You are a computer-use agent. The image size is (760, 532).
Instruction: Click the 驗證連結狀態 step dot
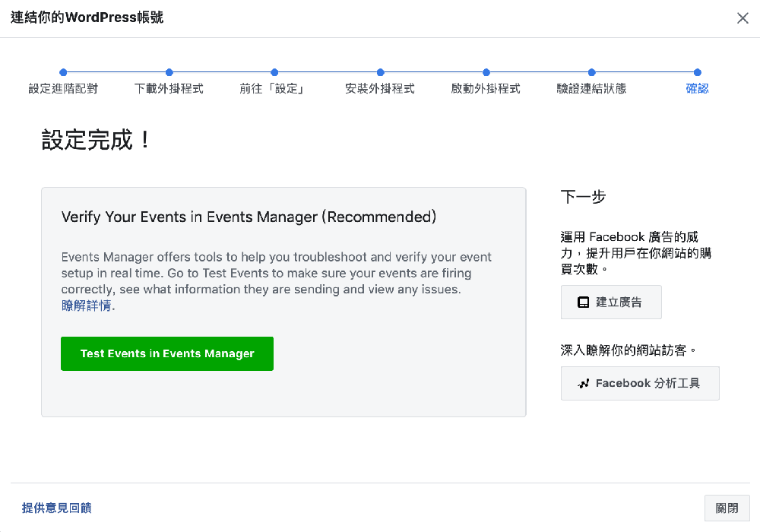click(x=592, y=72)
